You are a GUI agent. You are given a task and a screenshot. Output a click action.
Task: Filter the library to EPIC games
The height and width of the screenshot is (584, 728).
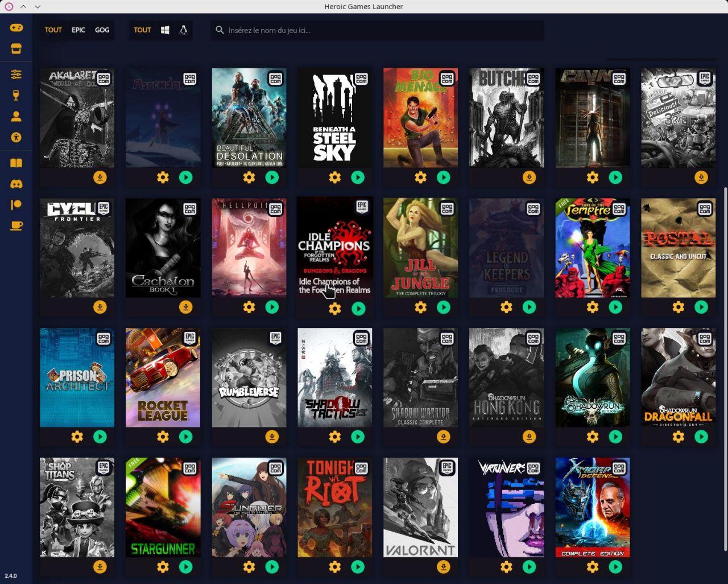click(x=78, y=30)
